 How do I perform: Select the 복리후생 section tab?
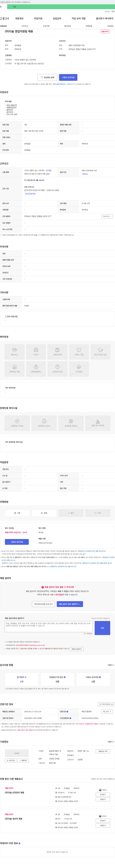pos(68,26)
